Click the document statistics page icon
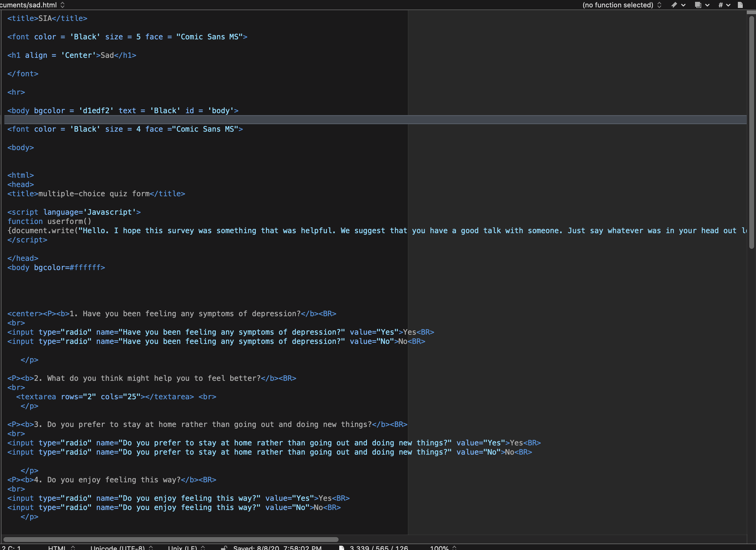 pos(341,548)
